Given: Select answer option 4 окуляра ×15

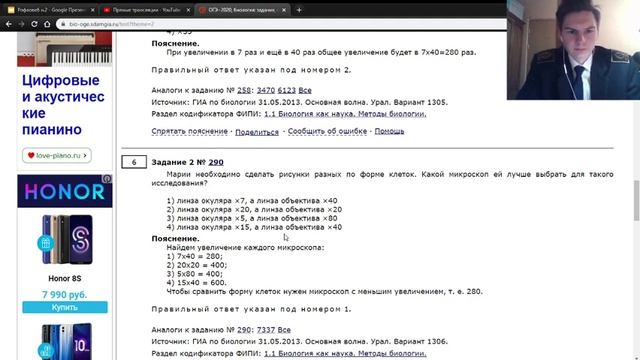Looking at the screenshot, I should pyautogui.click(x=254, y=227).
